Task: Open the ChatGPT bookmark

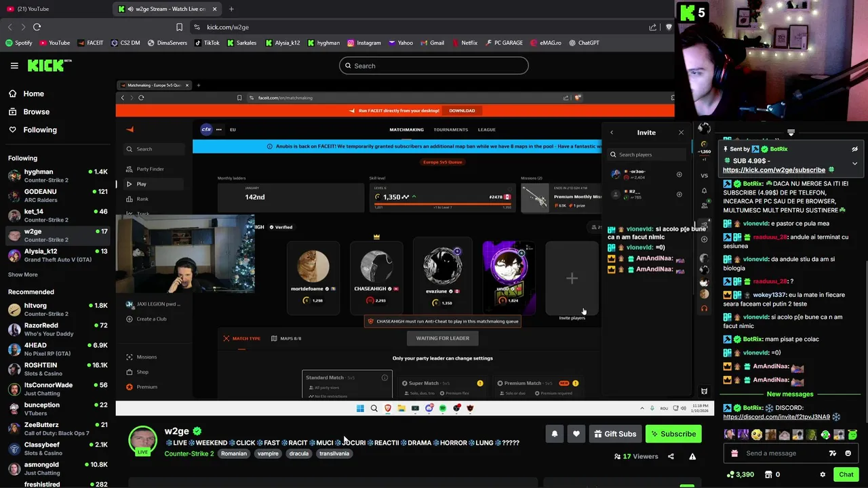Action: coord(584,43)
